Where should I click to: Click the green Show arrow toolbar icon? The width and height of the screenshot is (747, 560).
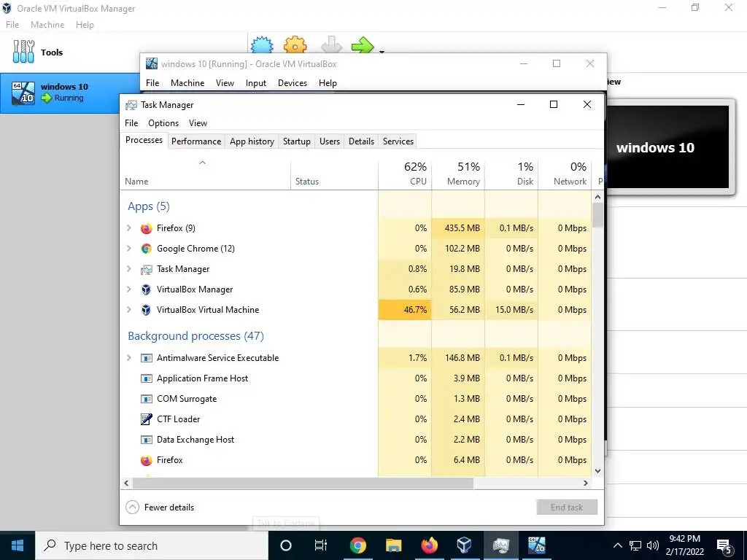tap(363, 45)
